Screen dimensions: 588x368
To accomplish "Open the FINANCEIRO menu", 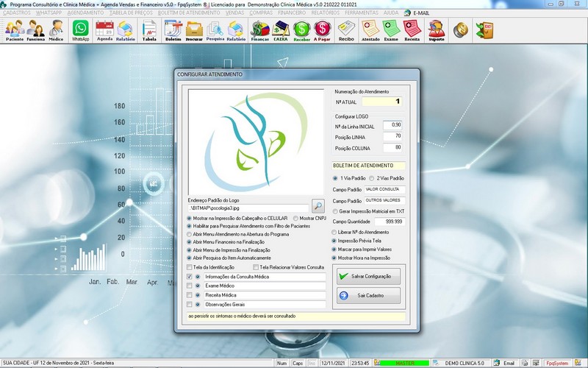I will (x=292, y=13).
